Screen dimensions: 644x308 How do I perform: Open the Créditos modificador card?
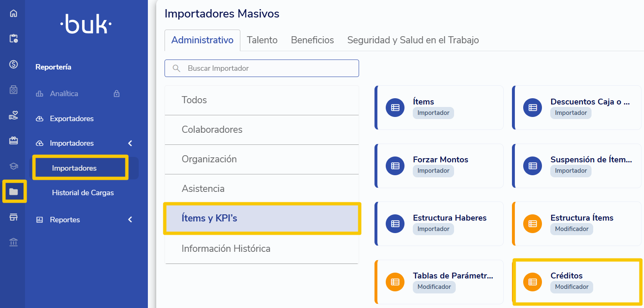(577, 282)
